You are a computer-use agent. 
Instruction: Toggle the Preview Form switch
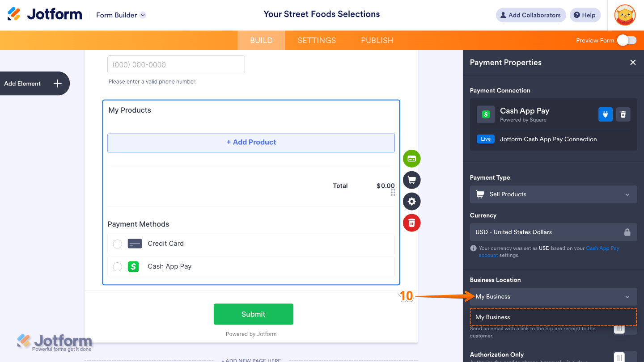627,40
